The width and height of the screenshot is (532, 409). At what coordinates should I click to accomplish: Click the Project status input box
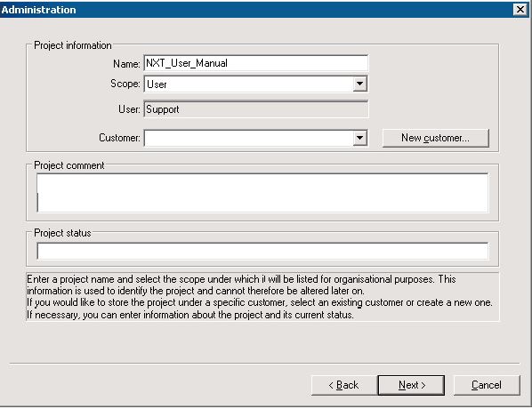[x=262, y=251]
